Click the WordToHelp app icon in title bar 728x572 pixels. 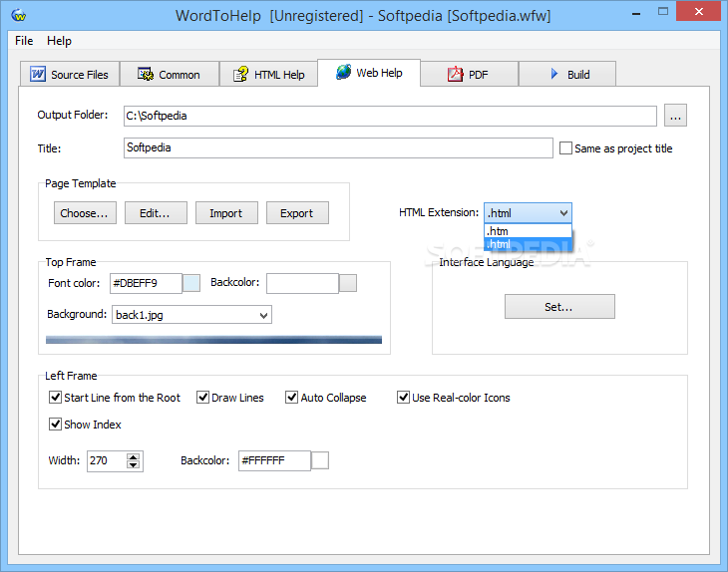coord(19,15)
